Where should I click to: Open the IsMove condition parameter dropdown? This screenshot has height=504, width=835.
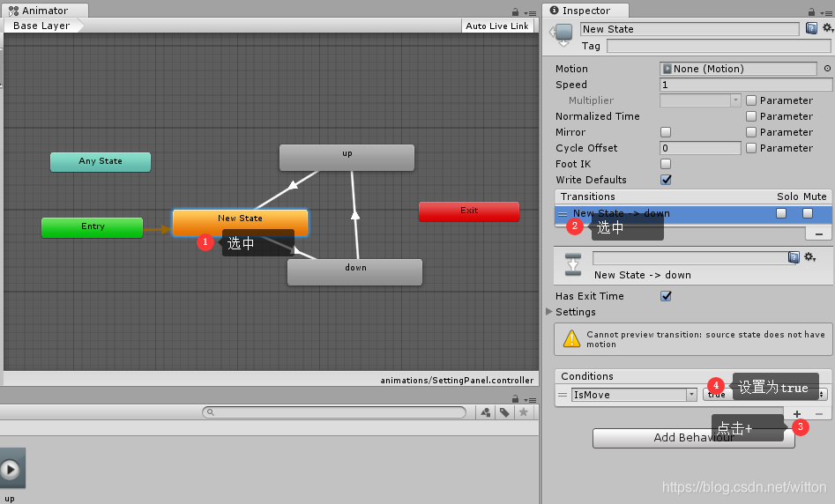pos(634,395)
